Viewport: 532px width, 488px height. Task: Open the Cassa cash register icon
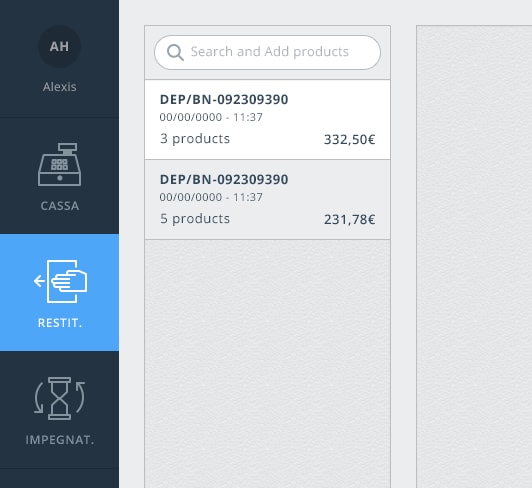point(59,165)
